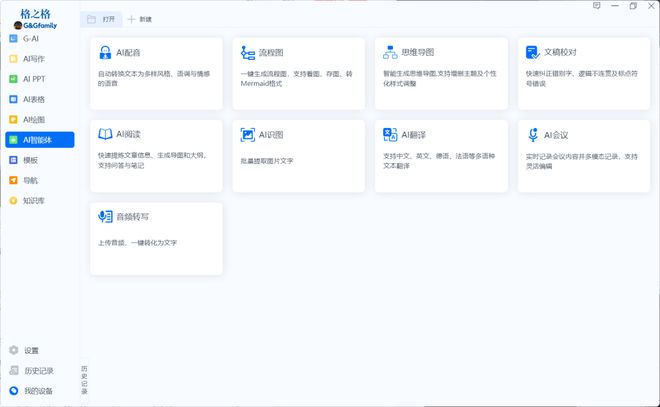Click the 打开 tab with folder icon
This screenshot has height=407, width=660.
pos(101,19)
